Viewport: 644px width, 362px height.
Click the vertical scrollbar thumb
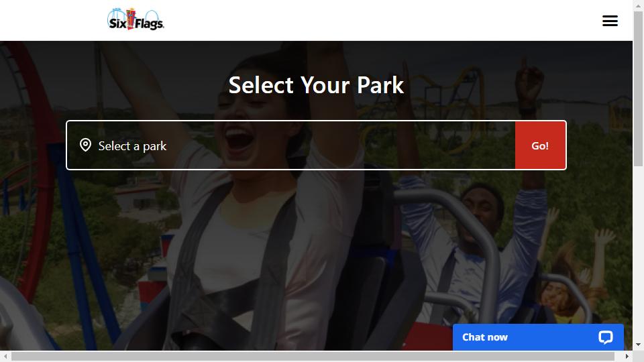pyautogui.click(x=638, y=88)
